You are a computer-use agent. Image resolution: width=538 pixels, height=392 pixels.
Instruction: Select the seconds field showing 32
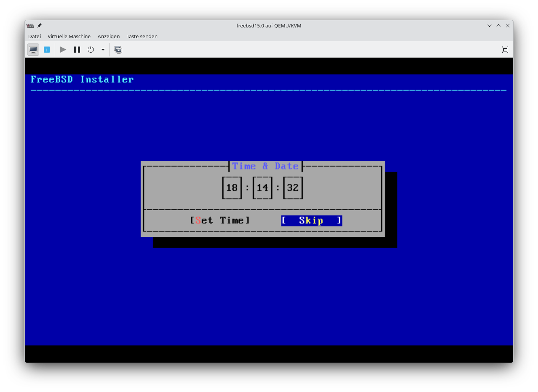point(293,188)
